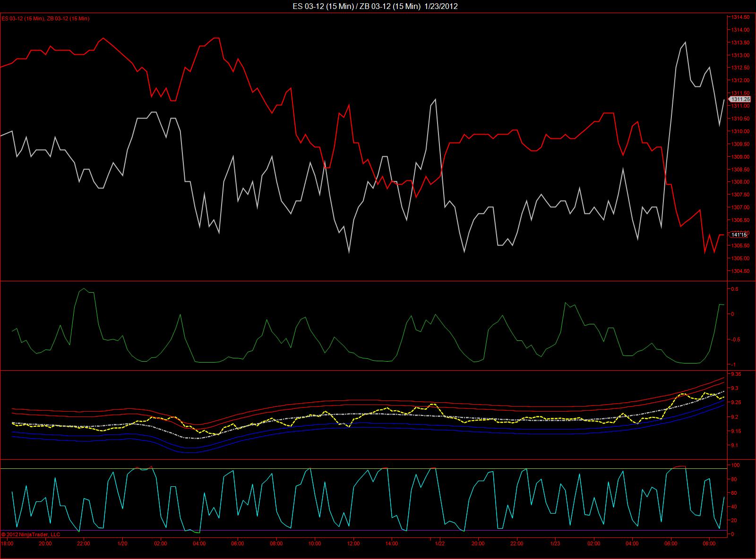Click the 100 label on oscillator axis
This screenshot has height=559, width=756.
pyautogui.click(x=735, y=465)
